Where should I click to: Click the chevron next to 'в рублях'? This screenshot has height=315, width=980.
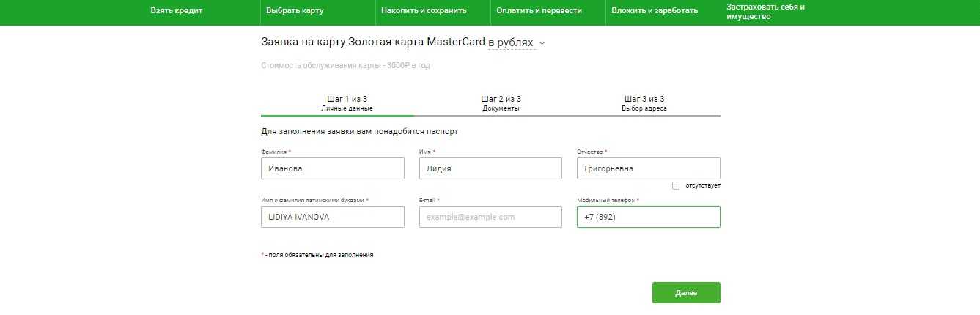(x=542, y=43)
